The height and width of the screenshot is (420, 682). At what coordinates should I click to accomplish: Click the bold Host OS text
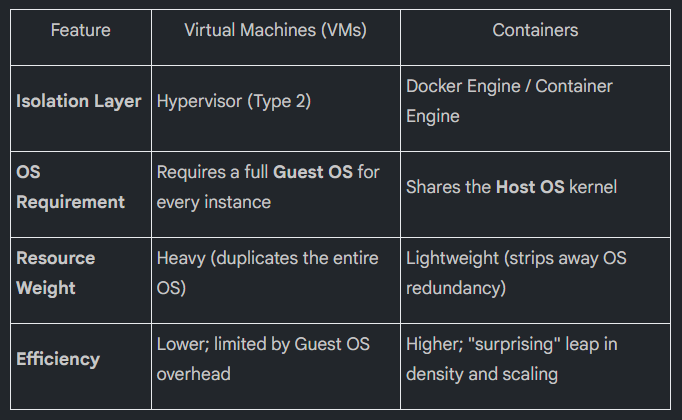point(530,187)
